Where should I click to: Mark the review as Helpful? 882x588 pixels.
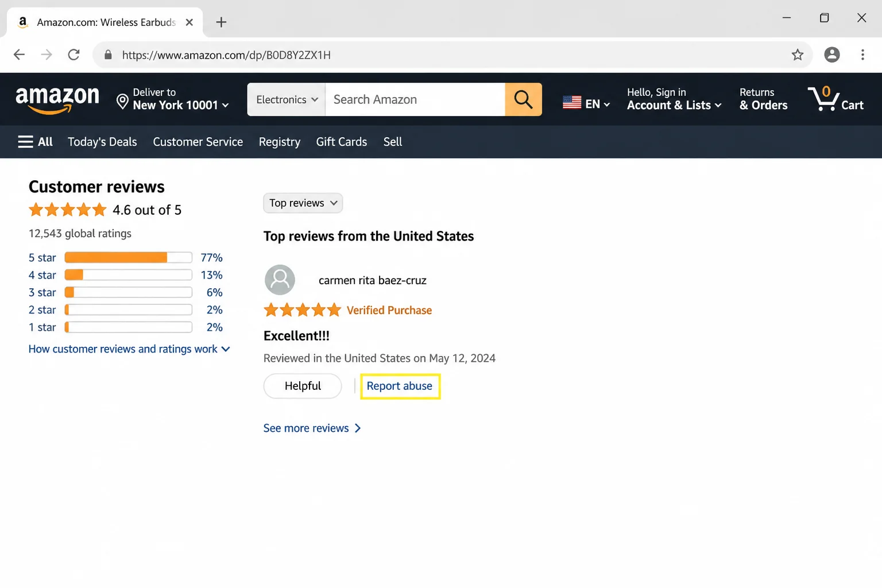(x=303, y=386)
